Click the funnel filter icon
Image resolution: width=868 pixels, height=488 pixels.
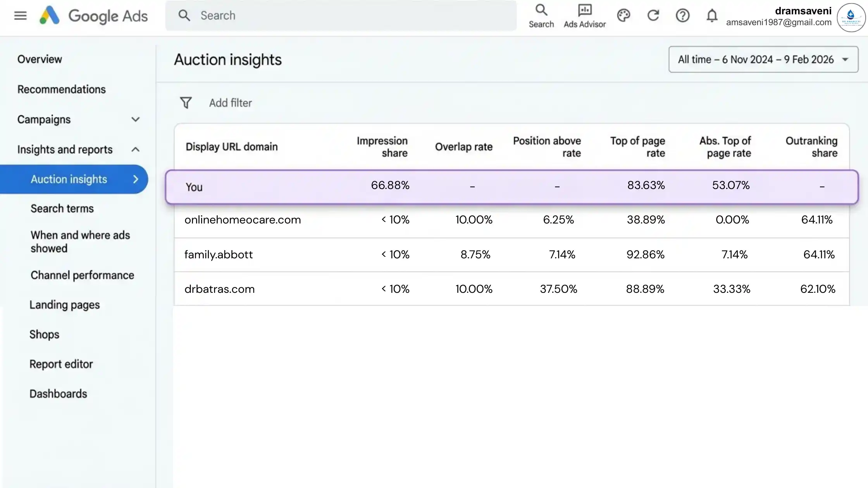point(186,103)
